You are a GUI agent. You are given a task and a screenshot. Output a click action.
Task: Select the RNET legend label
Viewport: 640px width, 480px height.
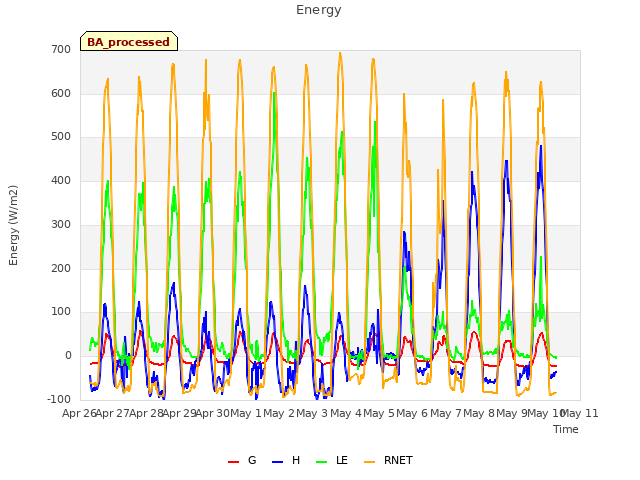tap(398, 460)
